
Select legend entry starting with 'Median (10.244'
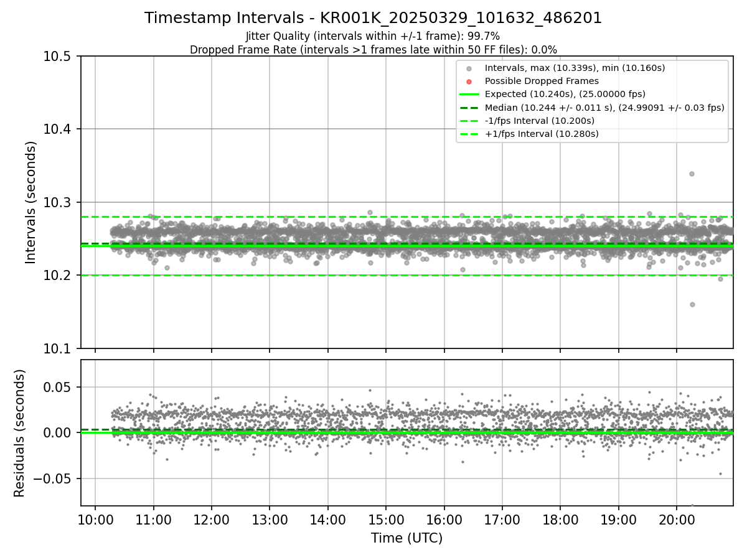click(604, 107)
